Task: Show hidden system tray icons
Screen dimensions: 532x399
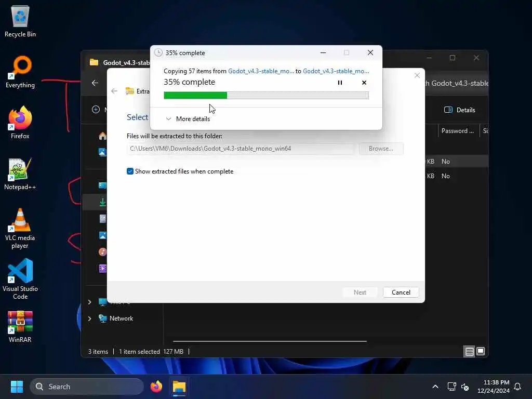Action: pos(435,387)
